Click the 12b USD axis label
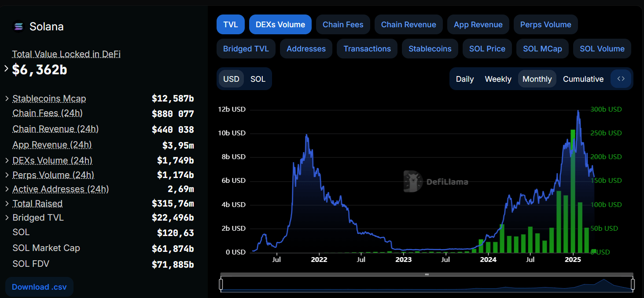This screenshot has height=298, width=644. pyautogui.click(x=232, y=109)
